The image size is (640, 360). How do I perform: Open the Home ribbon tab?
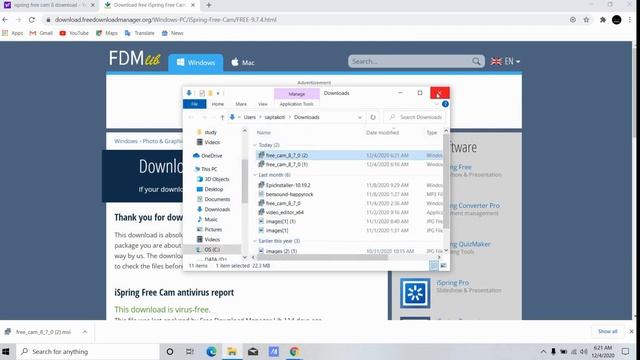point(218,104)
